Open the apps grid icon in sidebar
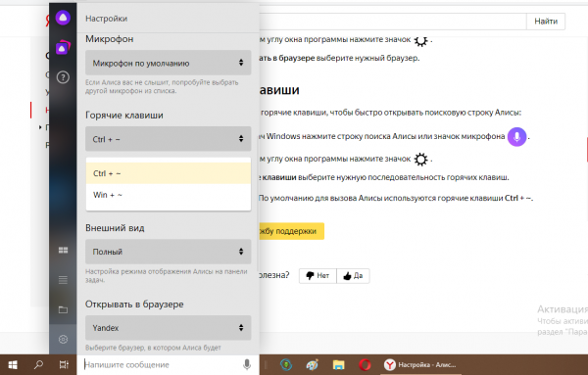The width and height of the screenshot is (588, 375). click(63, 251)
